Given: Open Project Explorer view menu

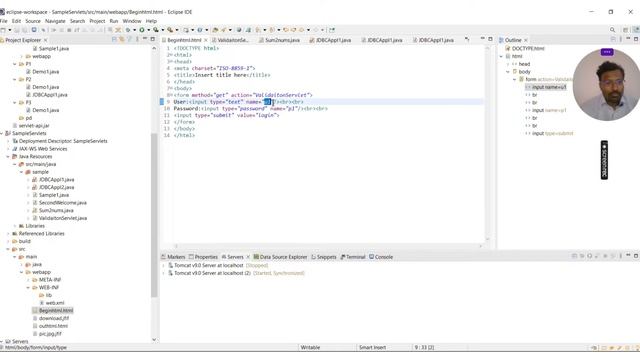Looking at the screenshot, I should click(137, 40).
